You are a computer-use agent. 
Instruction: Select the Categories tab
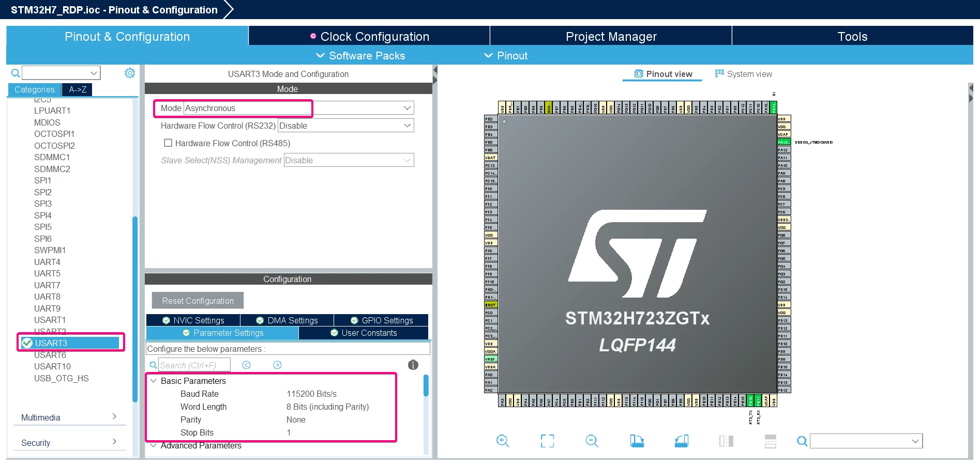pos(35,89)
